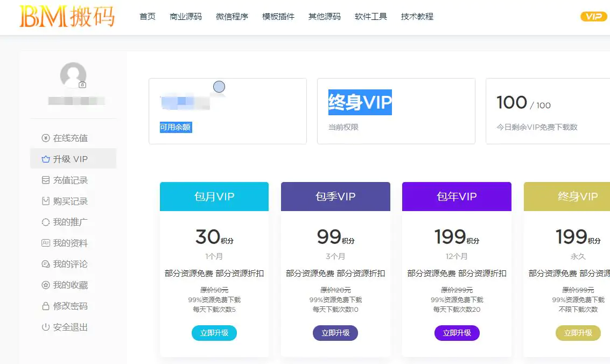Select the 包月VIP plan header
This screenshot has width=610, height=364.
click(x=214, y=197)
